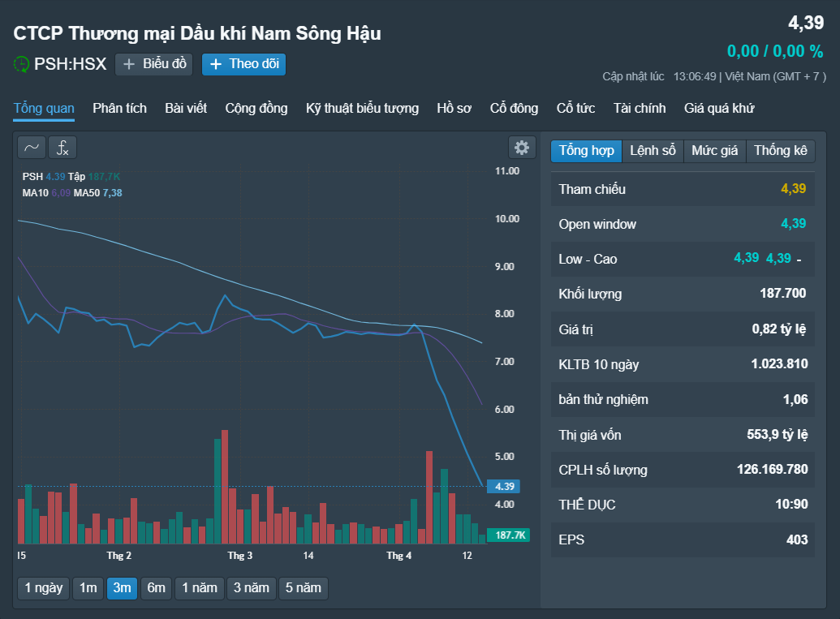
Task: Select the Mức giá panel tab
Action: pyautogui.click(x=715, y=151)
